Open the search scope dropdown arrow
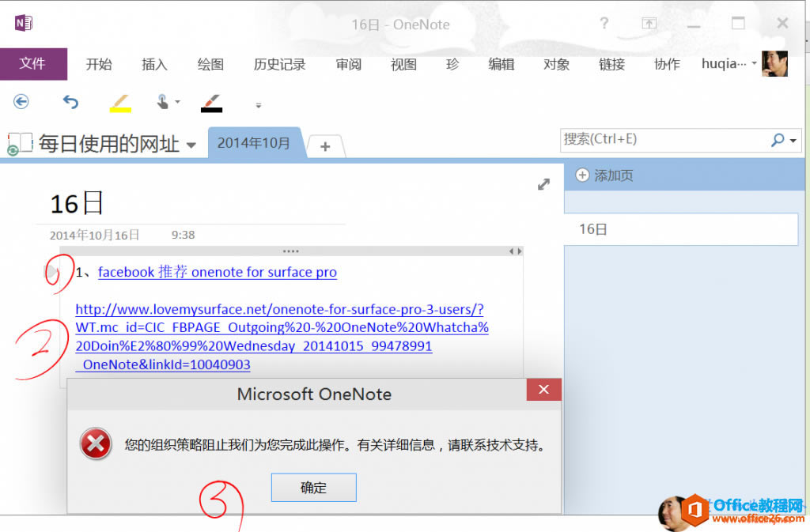810x532 pixels. [791, 140]
